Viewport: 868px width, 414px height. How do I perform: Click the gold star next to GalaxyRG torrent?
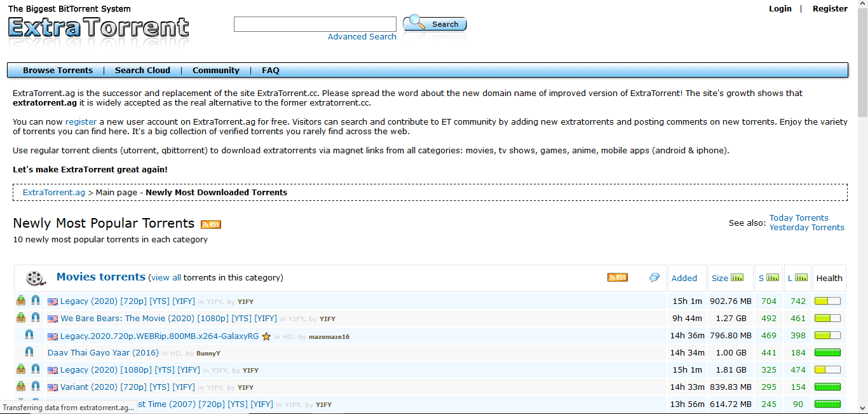coord(266,336)
